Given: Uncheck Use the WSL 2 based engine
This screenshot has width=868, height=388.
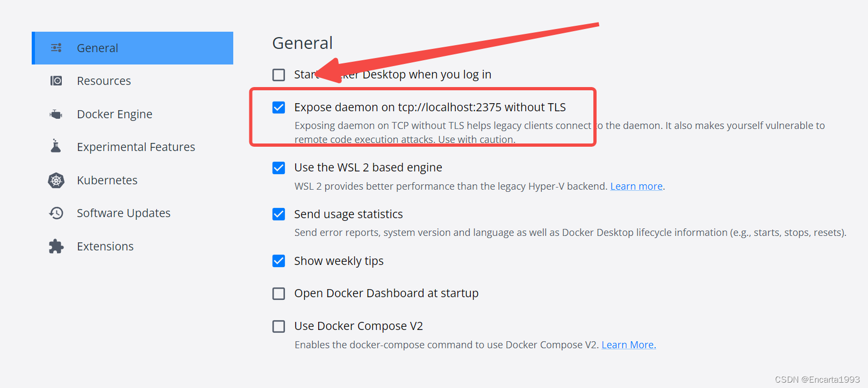Looking at the screenshot, I should (278, 168).
